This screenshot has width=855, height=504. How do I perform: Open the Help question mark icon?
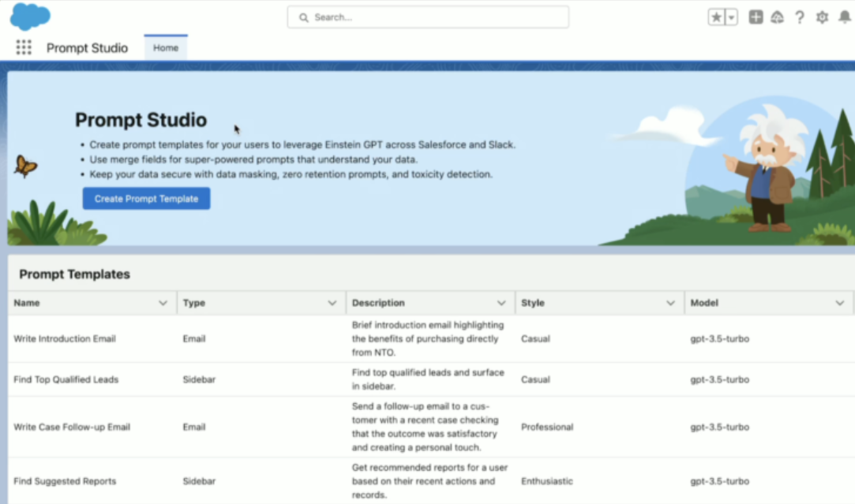pos(800,17)
